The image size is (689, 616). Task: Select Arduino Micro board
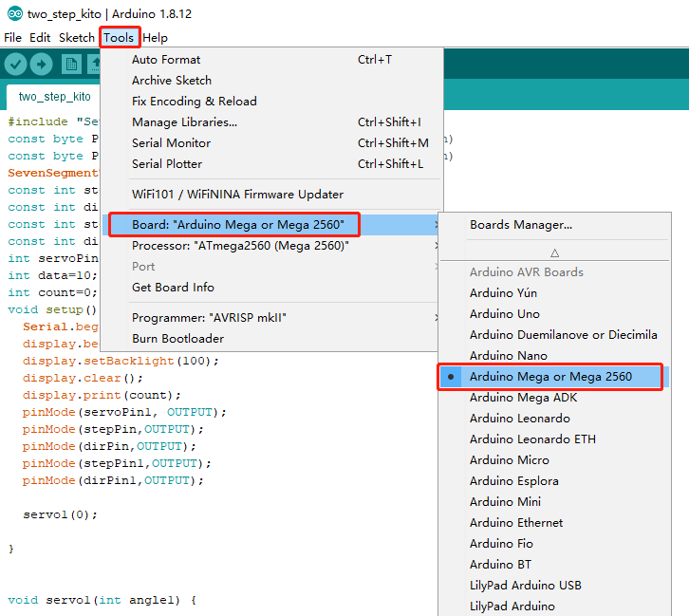pos(554,460)
